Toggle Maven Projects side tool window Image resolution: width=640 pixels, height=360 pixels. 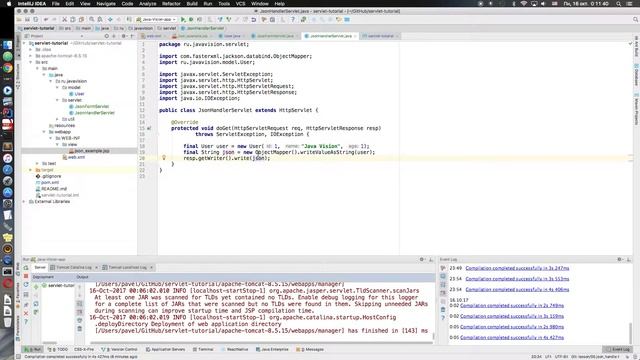[636, 109]
